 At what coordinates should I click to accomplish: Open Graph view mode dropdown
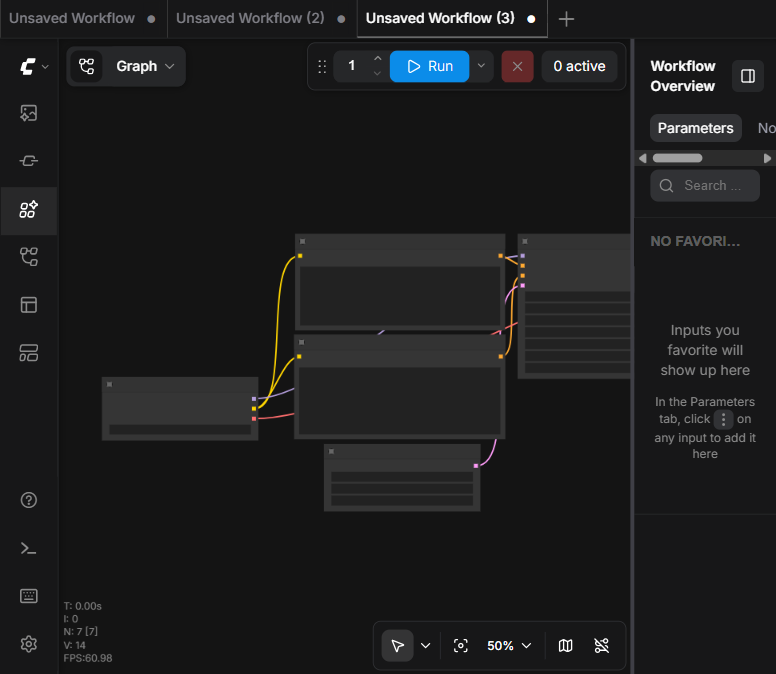click(146, 66)
